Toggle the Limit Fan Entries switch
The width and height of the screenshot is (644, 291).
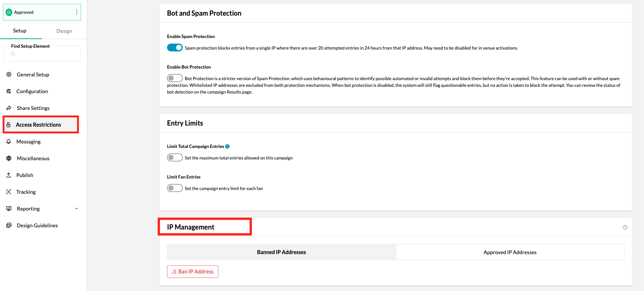tap(175, 188)
